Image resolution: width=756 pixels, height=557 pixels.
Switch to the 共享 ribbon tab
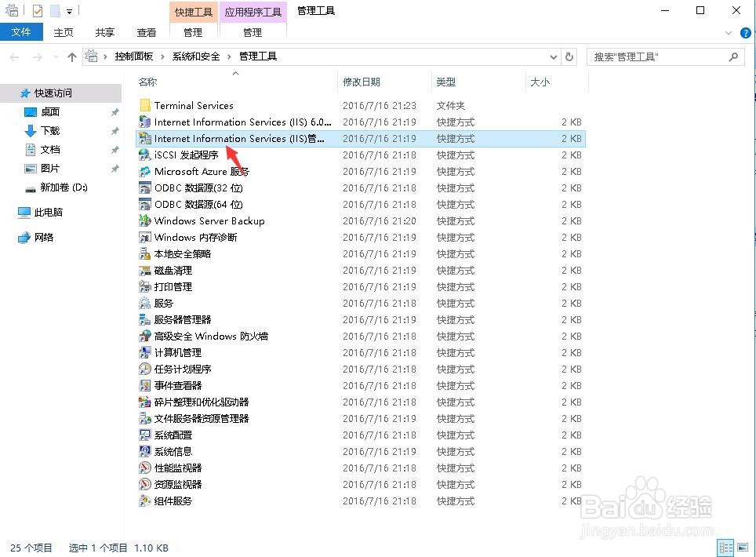pyautogui.click(x=104, y=32)
